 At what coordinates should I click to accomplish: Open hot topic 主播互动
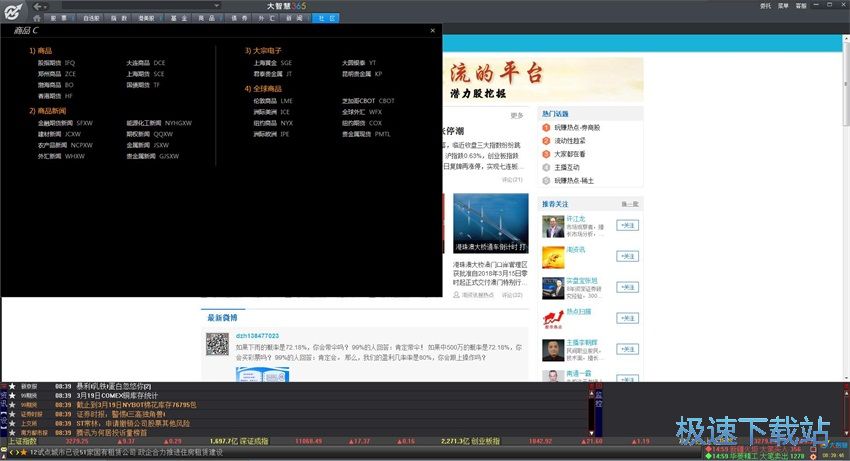[x=566, y=167]
